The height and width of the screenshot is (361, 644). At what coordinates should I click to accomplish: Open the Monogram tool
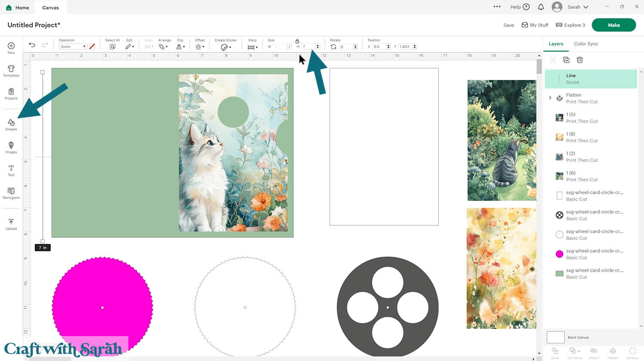(11, 193)
